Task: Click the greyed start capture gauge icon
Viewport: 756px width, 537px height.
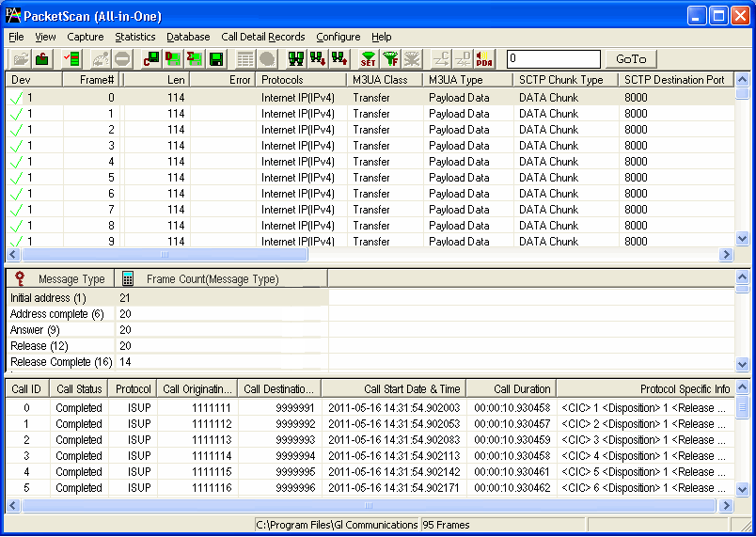Action: tap(101, 59)
